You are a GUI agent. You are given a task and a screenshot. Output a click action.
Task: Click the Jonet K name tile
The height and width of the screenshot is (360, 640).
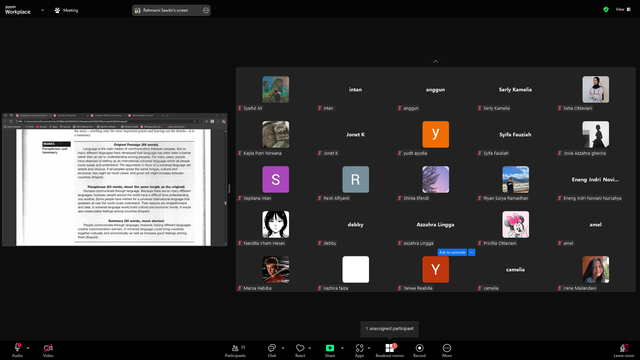(x=356, y=134)
